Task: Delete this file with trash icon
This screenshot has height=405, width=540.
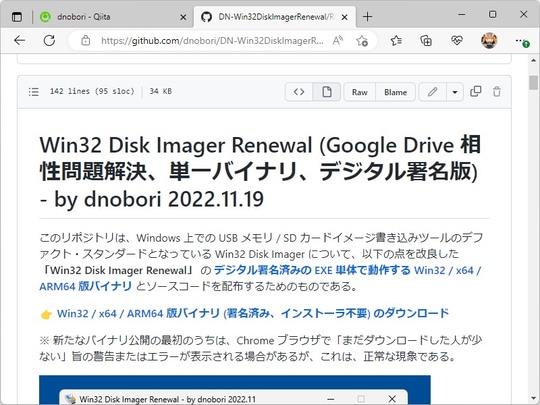Action: click(x=497, y=92)
